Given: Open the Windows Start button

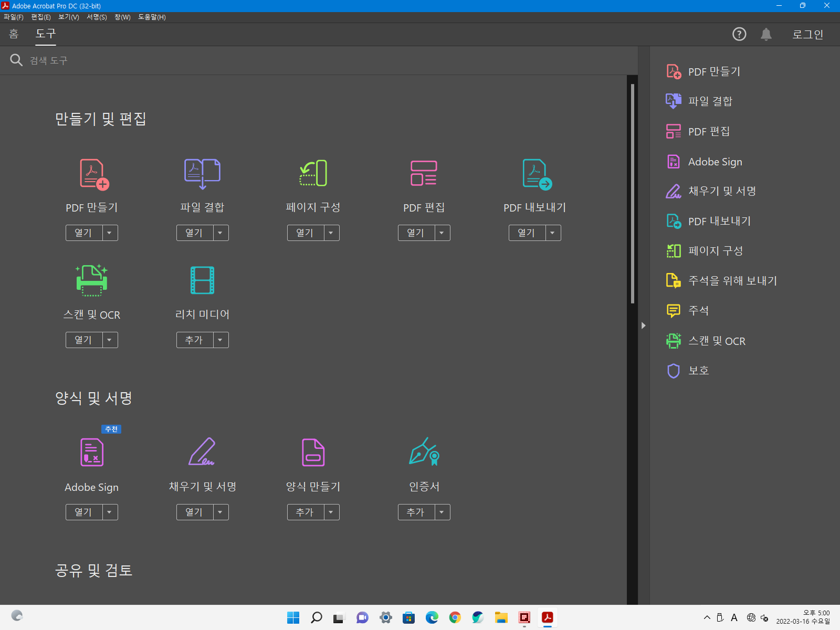Looking at the screenshot, I should point(293,617).
